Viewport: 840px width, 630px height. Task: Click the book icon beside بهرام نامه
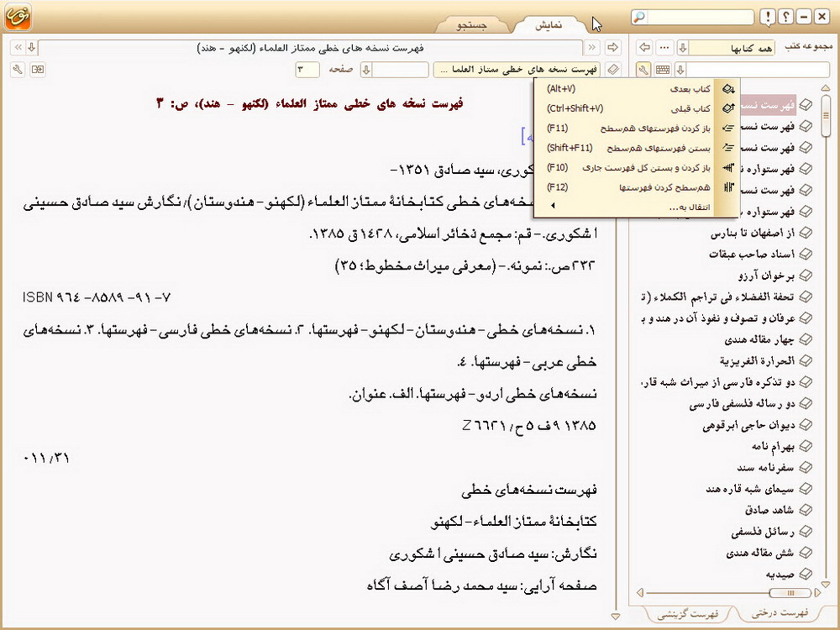(x=806, y=446)
